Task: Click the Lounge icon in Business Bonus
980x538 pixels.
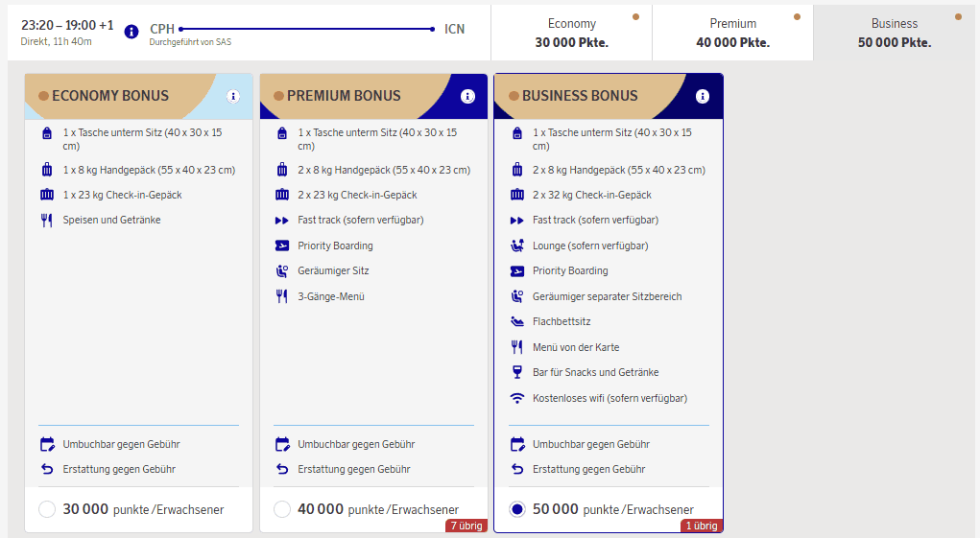Action: [x=517, y=246]
